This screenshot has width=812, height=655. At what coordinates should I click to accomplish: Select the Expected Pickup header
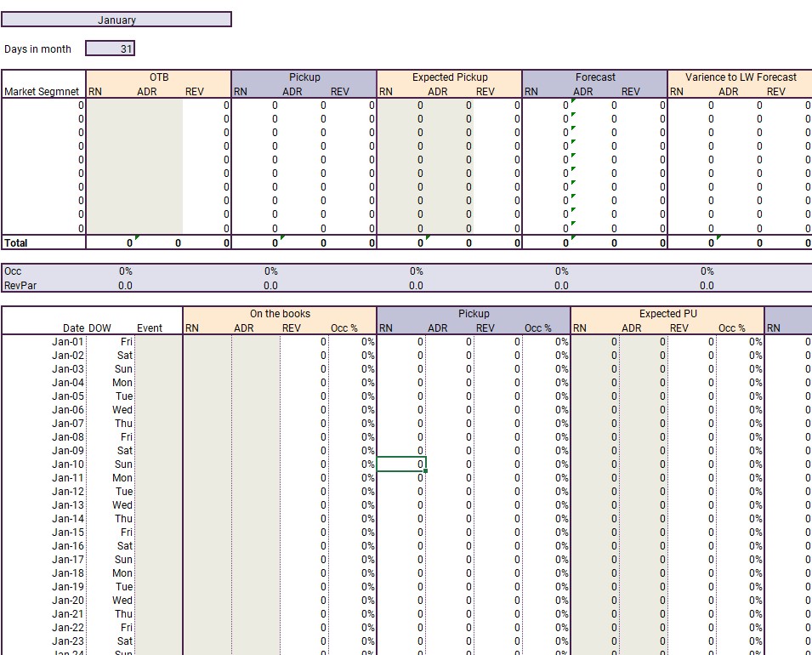pos(449,77)
